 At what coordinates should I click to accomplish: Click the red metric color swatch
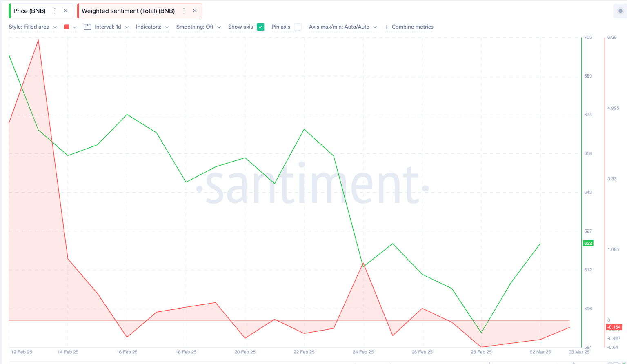(x=66, y=27)
